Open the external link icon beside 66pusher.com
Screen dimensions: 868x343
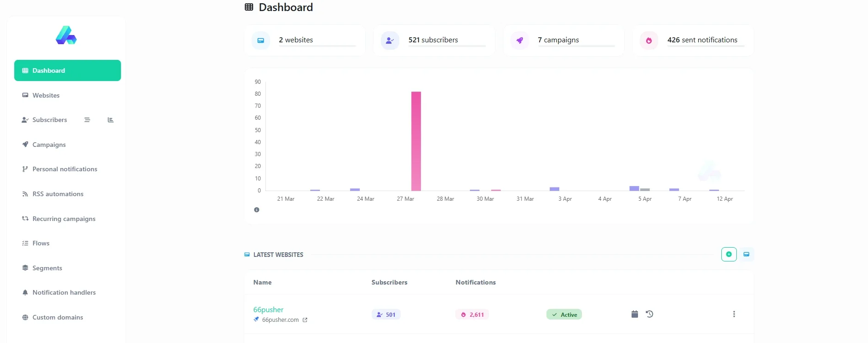[305, 320]
